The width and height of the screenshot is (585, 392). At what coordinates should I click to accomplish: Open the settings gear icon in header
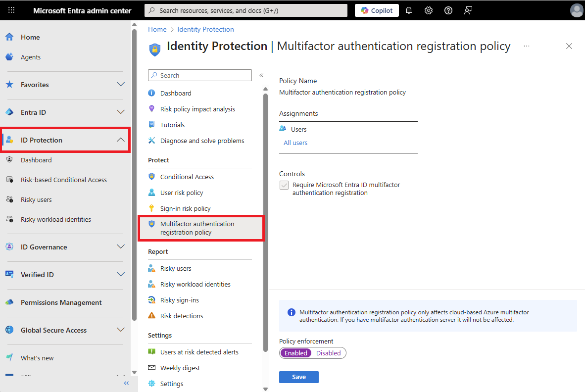point(429,10)
